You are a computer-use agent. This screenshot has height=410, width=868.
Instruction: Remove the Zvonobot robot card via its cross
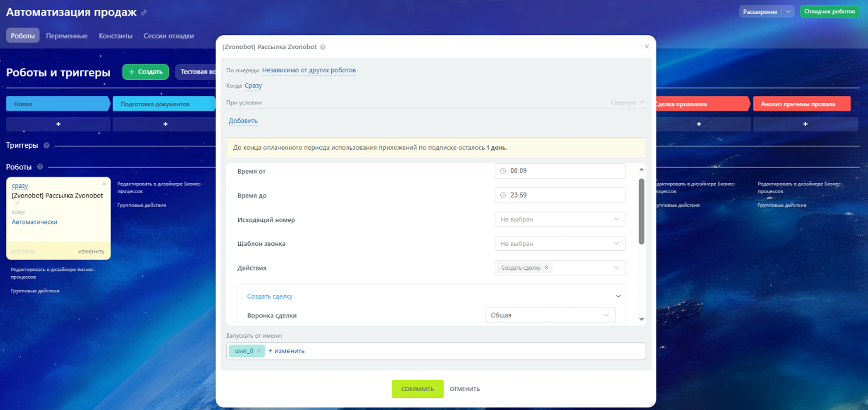pos(104,184)
